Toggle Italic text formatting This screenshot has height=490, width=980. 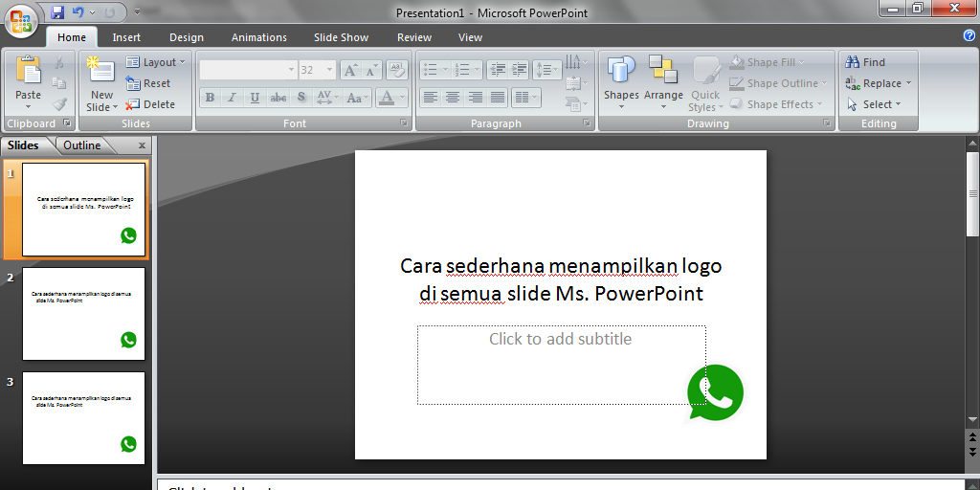pos(232,98)
